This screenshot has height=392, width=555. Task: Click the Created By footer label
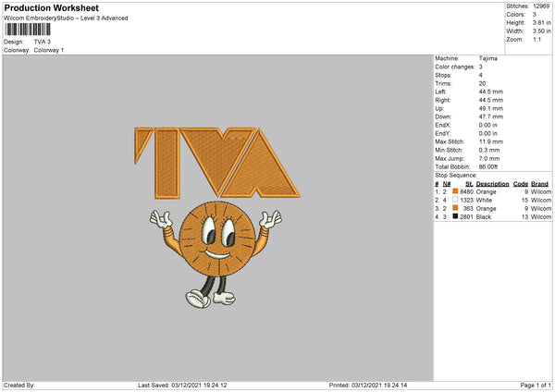(x=19, y=386)
